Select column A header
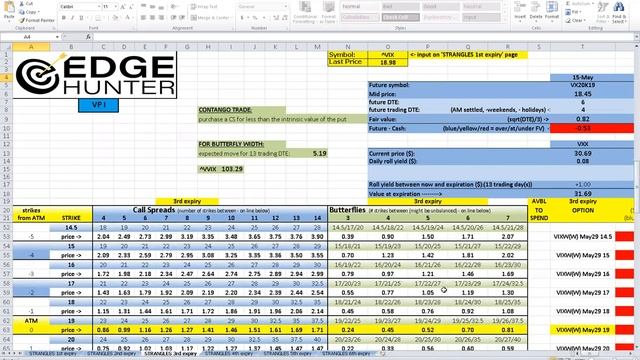Screen dimensions: 640x360 [31, 47]
